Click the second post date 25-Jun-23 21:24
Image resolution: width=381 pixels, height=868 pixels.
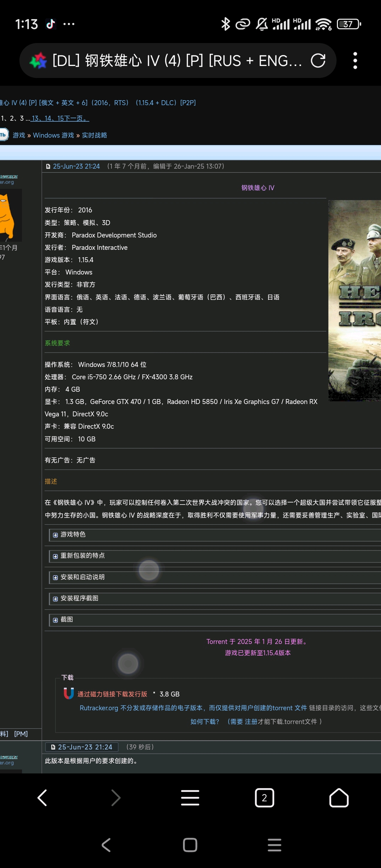(x=85, y=747)
